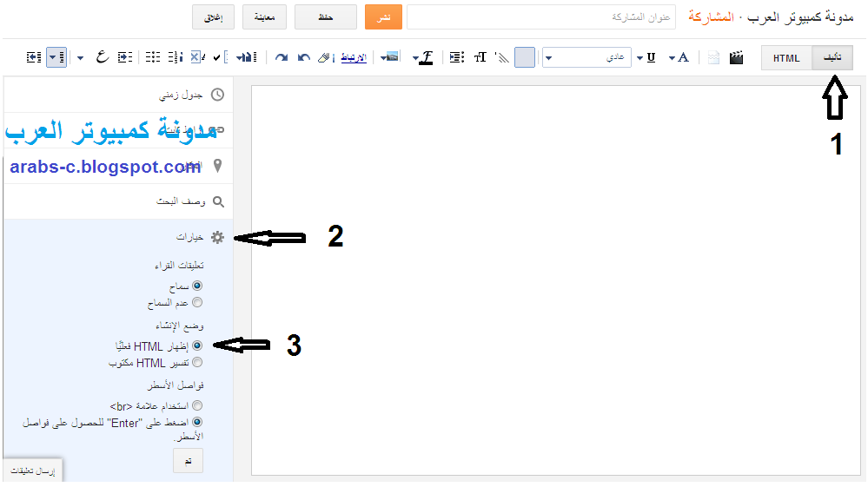Click the Arabic letter ع toolbar icon
Image resolution: width=868 pixels, height=487 pixels.
pos(103,57)
